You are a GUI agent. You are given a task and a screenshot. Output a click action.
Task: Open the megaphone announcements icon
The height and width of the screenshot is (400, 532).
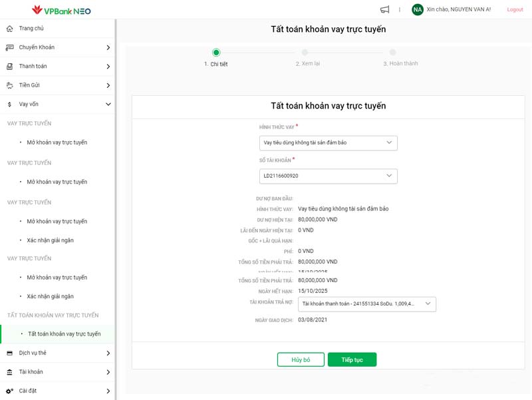[x=384, y=9]
